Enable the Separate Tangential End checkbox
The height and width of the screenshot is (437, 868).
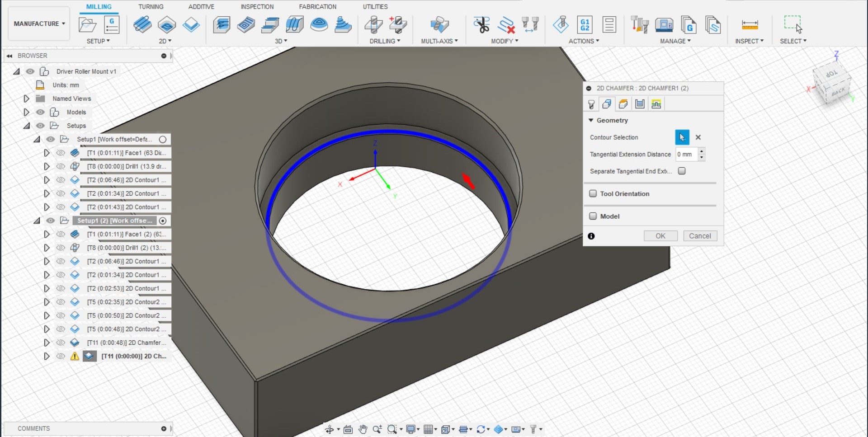pos(682,171)
